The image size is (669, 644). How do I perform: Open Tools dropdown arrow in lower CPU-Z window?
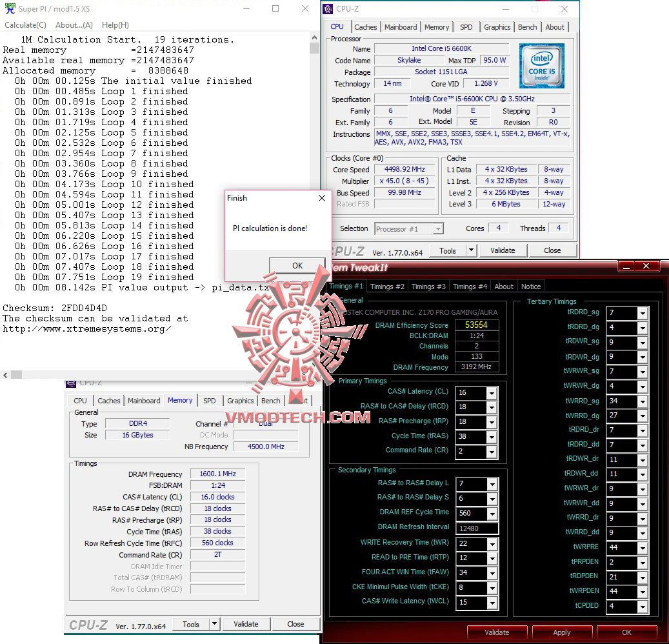point(215,624)
